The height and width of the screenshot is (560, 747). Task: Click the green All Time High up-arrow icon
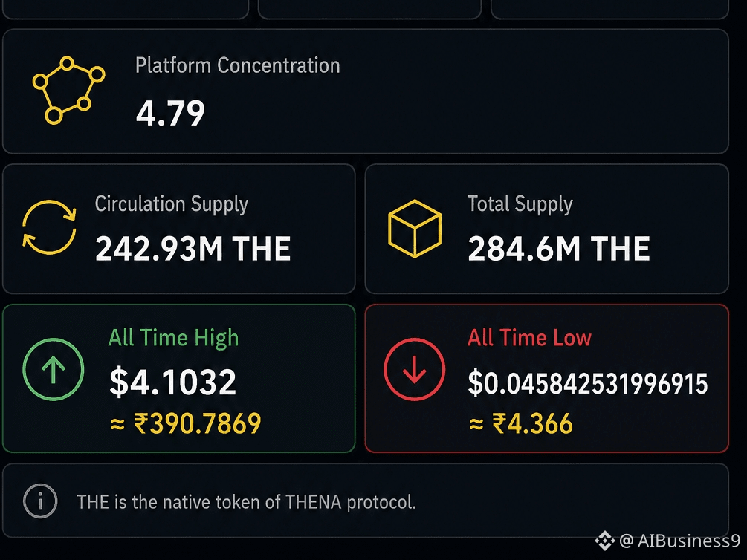point(54,369)
